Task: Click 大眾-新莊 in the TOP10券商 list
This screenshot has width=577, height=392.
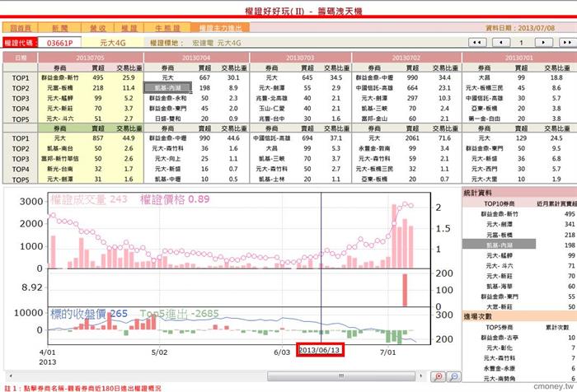Action: tap(499, 306)
